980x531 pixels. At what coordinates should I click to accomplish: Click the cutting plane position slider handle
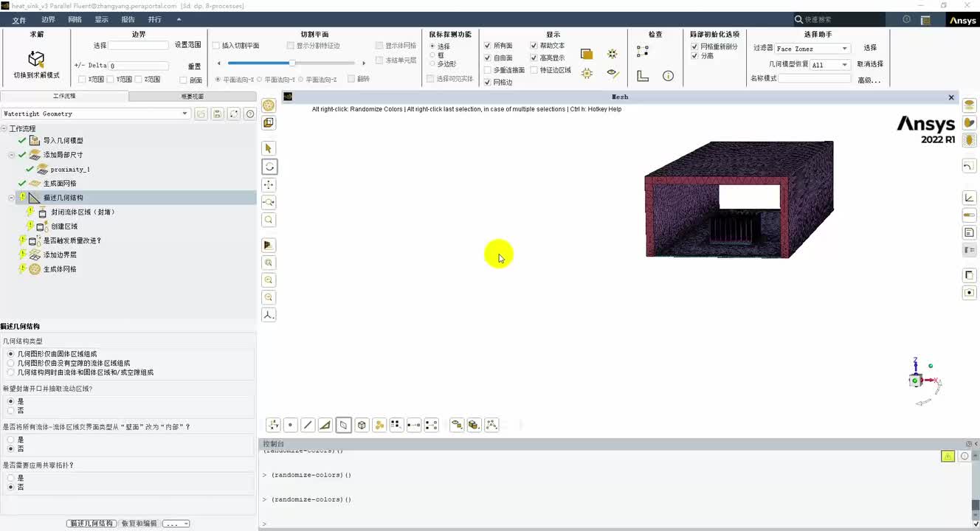[292, 63]
